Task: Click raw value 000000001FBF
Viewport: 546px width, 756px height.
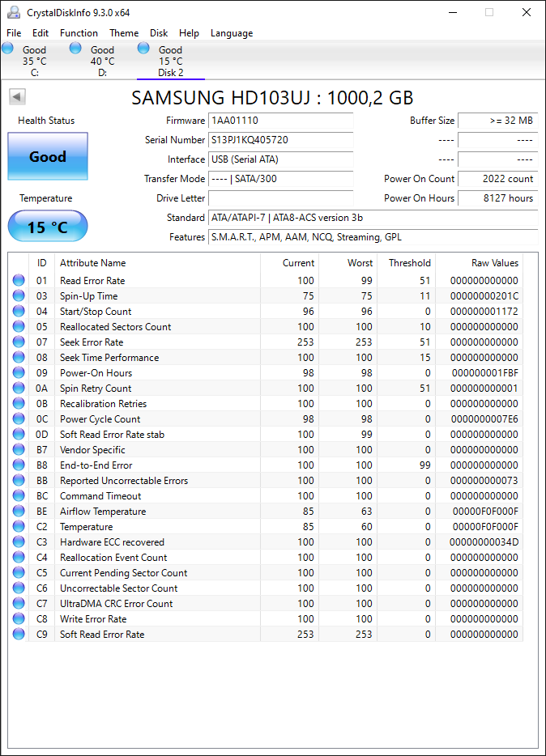Action: [484, 372]
